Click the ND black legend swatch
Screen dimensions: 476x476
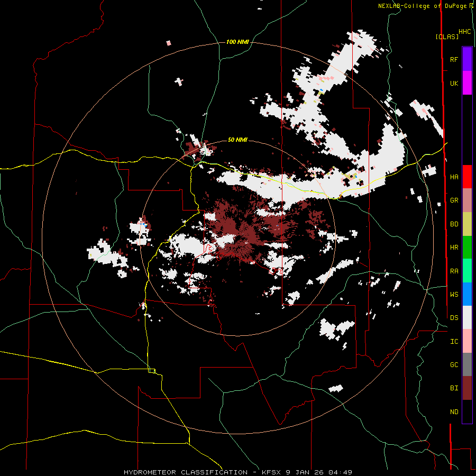pyautogui.click(x=467, y=411)
